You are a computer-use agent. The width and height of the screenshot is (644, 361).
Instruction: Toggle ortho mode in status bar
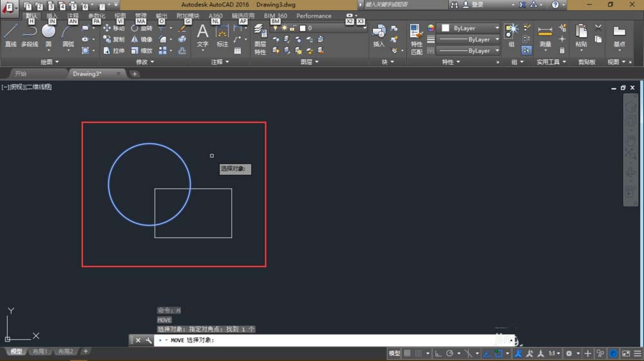tap(438, 353)
